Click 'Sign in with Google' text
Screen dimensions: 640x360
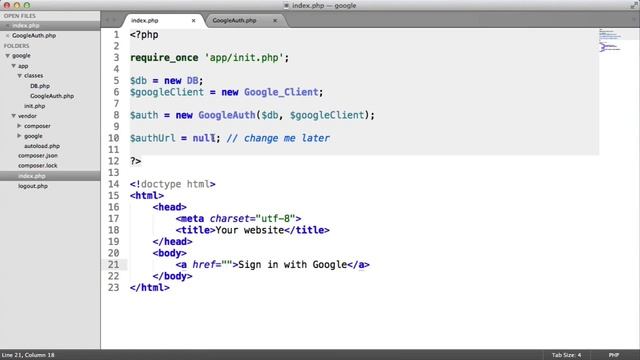click(292, 265)
